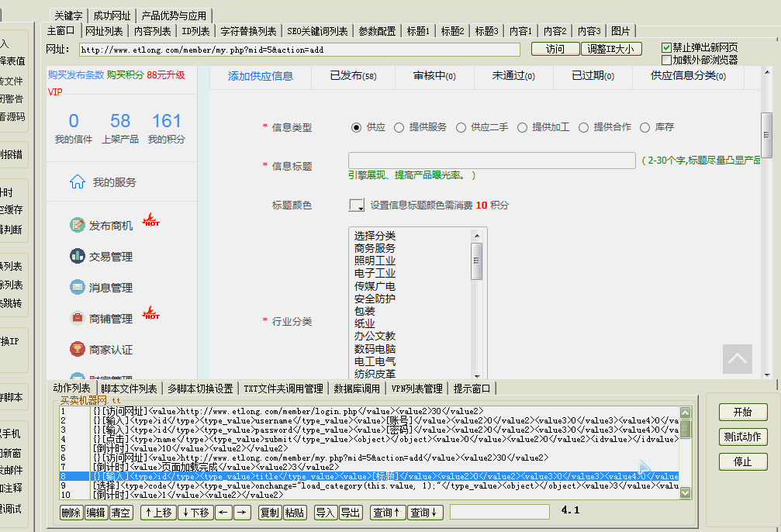Select 电子工业 in the category list
This screenshot has height=532, width=781.
tap(375, 273)
